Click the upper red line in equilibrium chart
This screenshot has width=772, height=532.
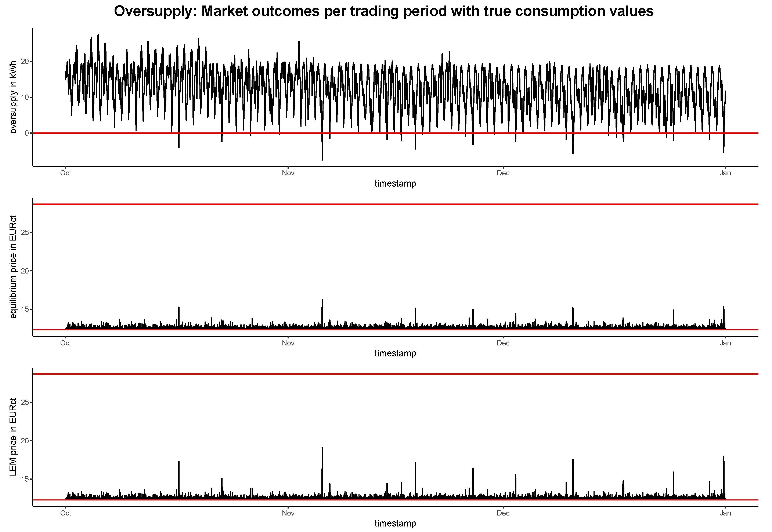click(395, 204)
